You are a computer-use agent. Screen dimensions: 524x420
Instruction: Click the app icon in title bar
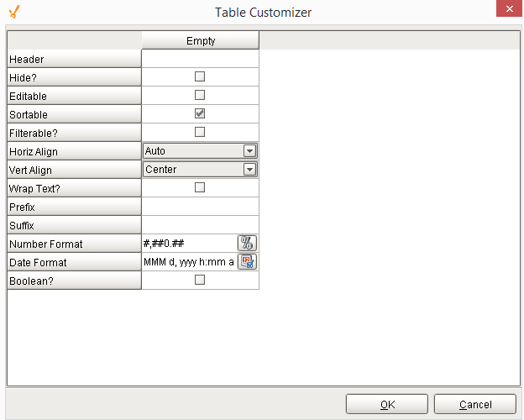(13, 12)
